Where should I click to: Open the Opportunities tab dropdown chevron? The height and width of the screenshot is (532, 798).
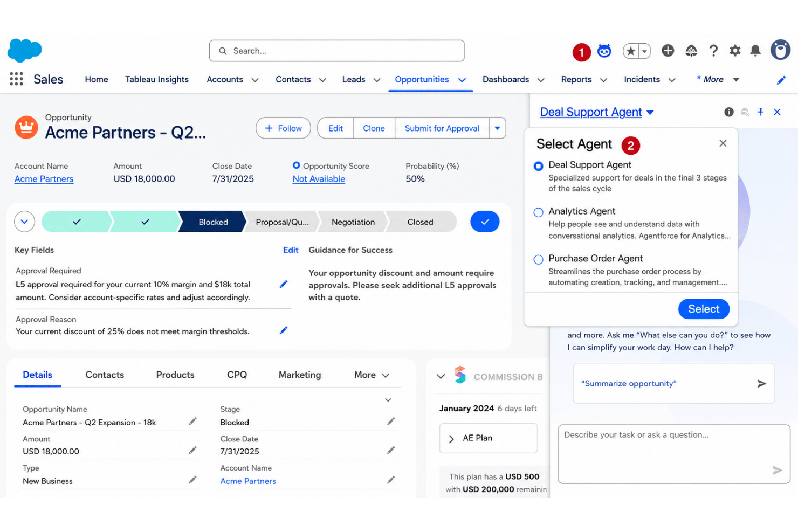point(462,80)
